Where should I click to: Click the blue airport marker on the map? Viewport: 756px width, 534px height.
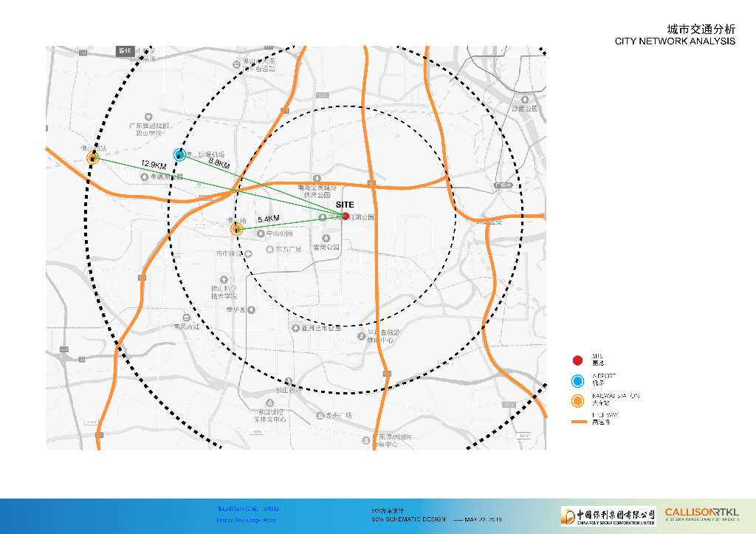click(180, 155)
